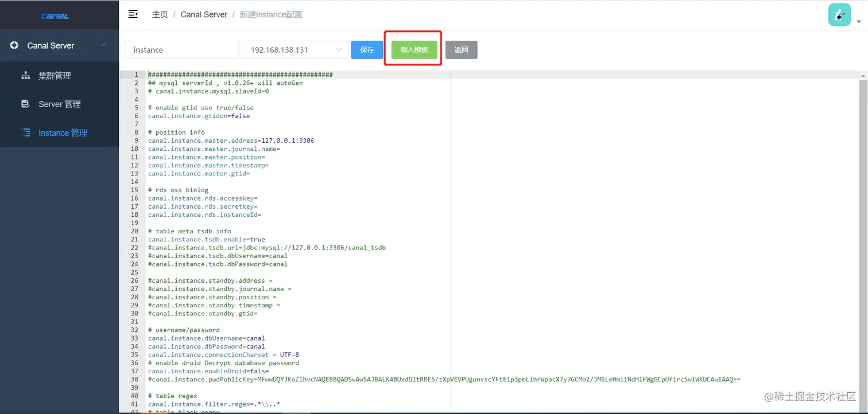Click line canal.instance.master.position=

click(x=206, y=157)
